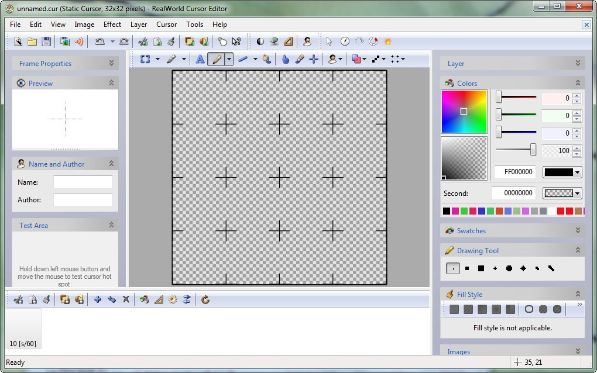The width and height of the screenshot is (597, 373).
Task: Click the new cursor magnifier icon
Action: [18, 41]
